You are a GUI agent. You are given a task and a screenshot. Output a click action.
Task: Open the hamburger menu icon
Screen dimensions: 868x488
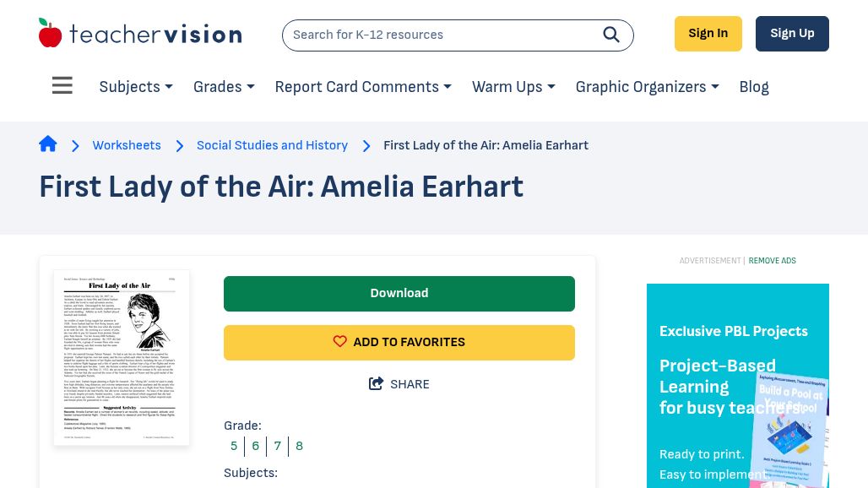pyautogui.click(x=62, y=86)
